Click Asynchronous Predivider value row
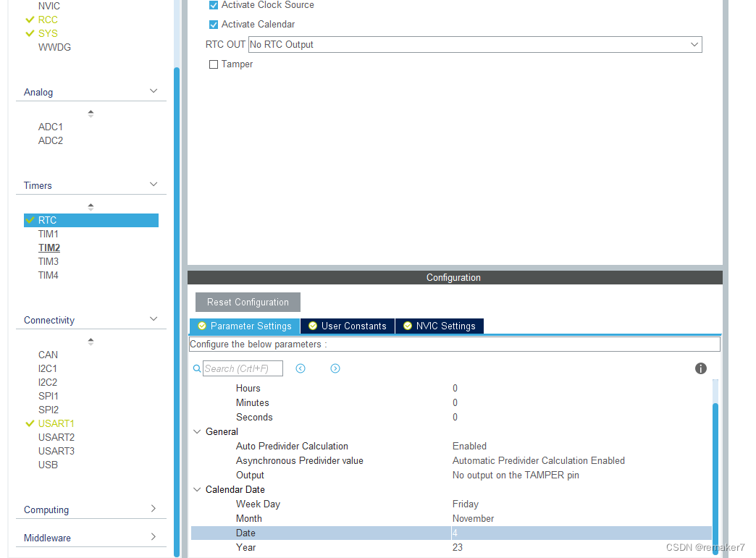 coord(451,461)
